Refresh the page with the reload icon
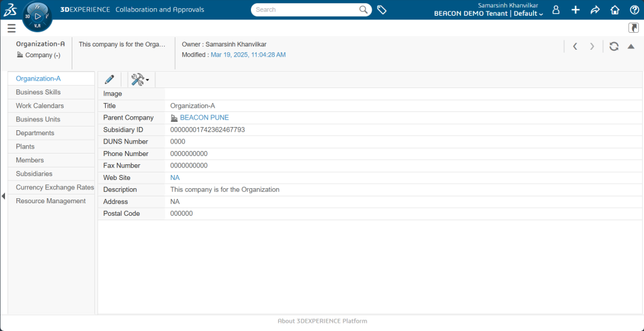 [614, 47]
